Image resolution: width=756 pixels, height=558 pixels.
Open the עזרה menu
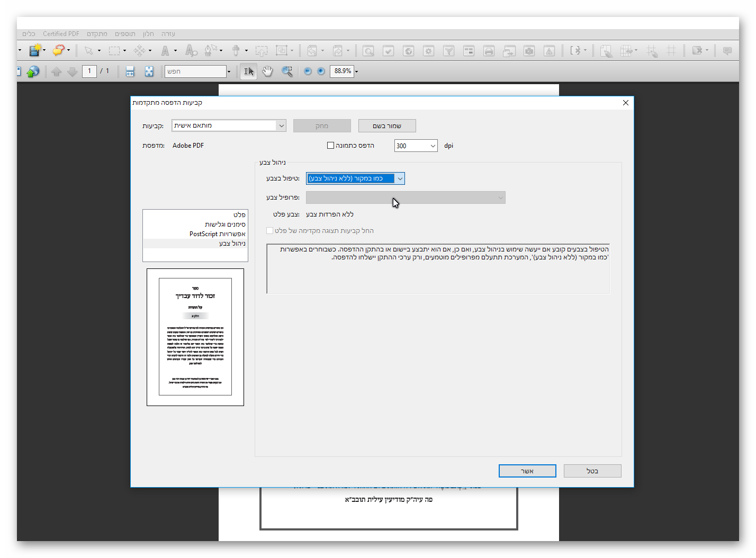tap(168, 34)
